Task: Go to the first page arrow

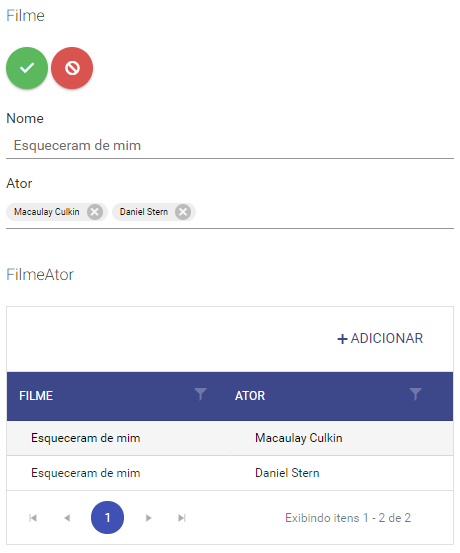Action: [33, 518]
